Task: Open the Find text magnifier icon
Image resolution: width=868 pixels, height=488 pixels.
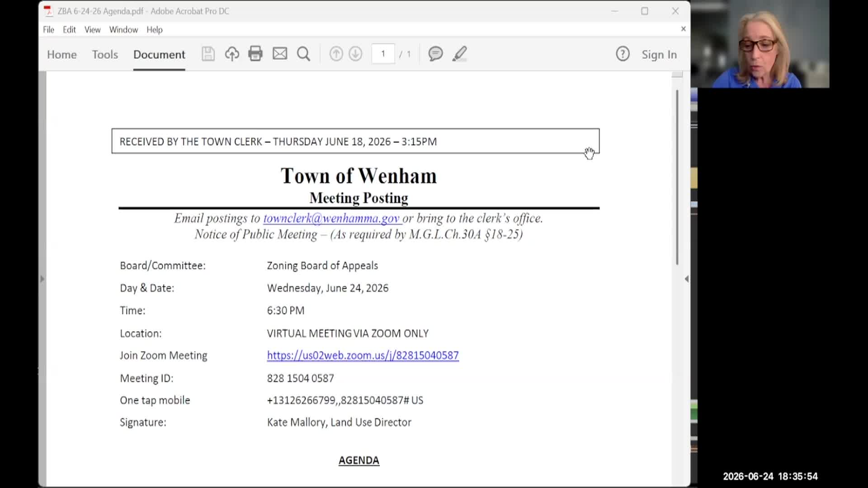Action: [304, 54]
